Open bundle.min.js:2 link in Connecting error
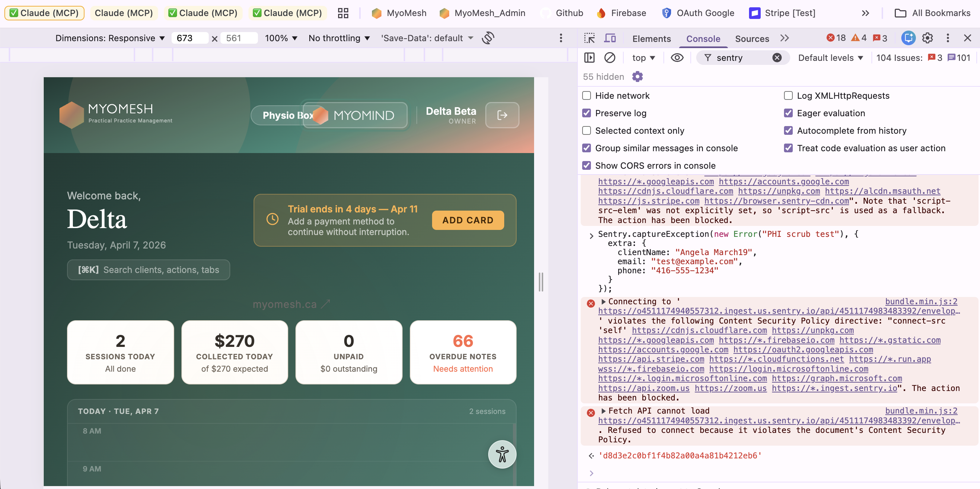The height and width of the screenshot is (489, 980). coord(921,302)
